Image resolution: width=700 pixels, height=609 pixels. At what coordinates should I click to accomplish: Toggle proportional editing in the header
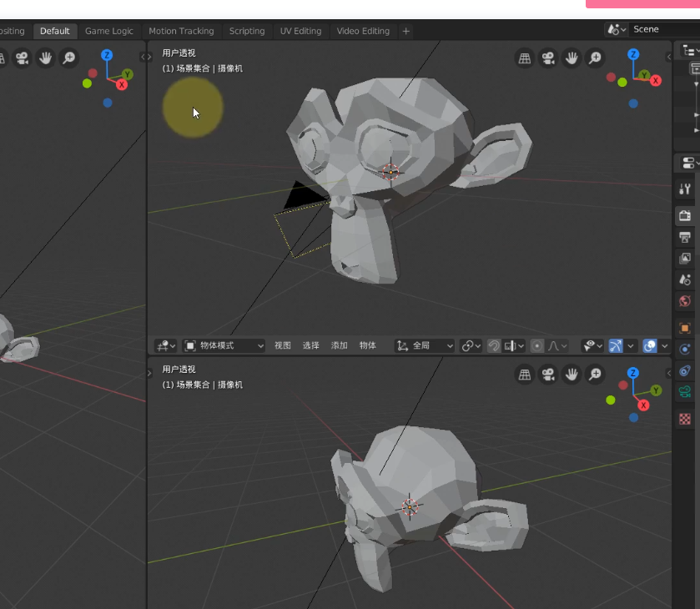tap(536, 345)
